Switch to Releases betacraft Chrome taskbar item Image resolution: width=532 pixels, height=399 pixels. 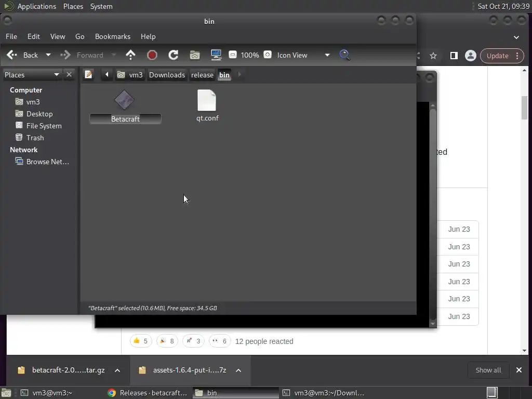point(147,393)
